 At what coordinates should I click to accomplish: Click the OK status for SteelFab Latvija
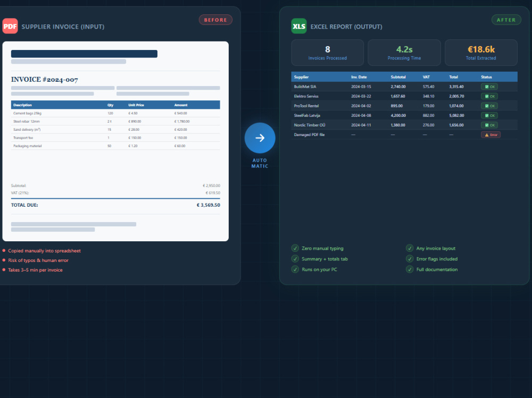coord(489,116)
